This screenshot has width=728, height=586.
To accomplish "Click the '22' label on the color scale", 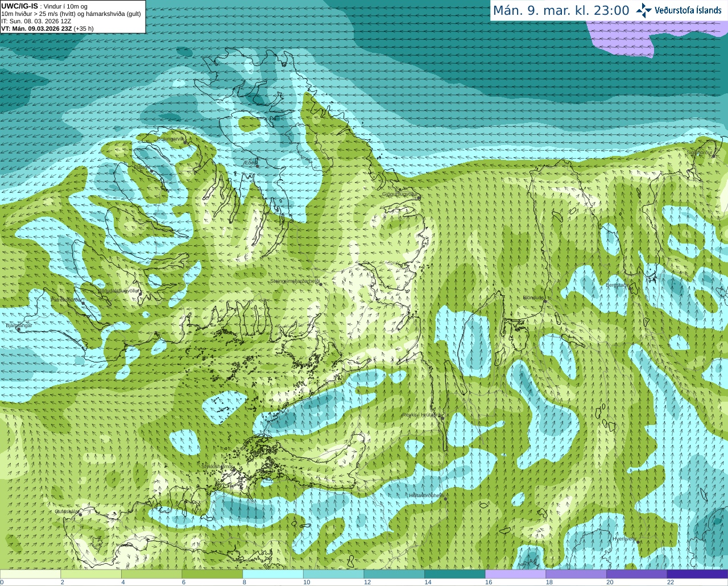I will point(671,582).
